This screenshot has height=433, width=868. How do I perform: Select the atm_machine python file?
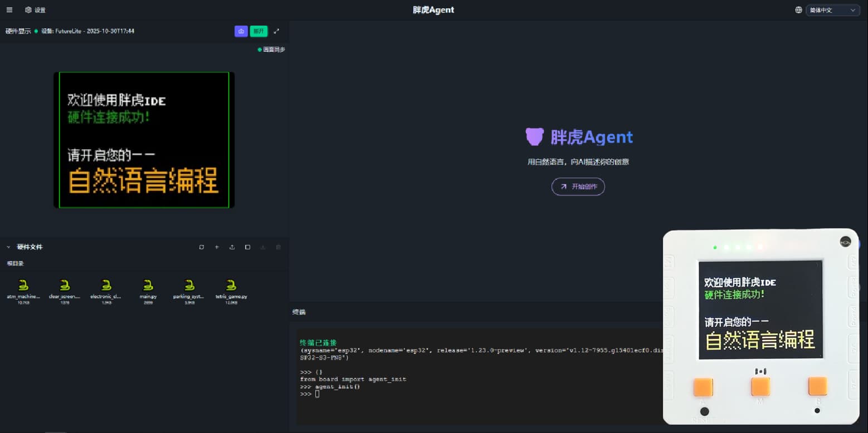(23, 289)
